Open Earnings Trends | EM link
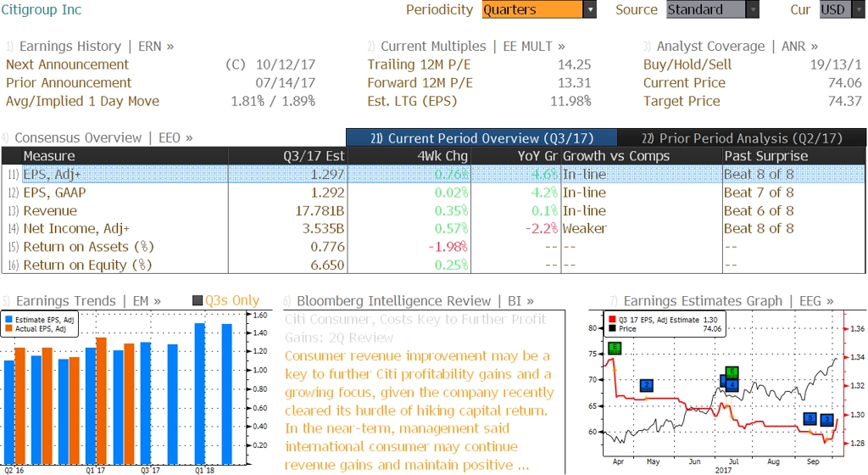This screenshot has width=868, height=475. pos(88,300)
